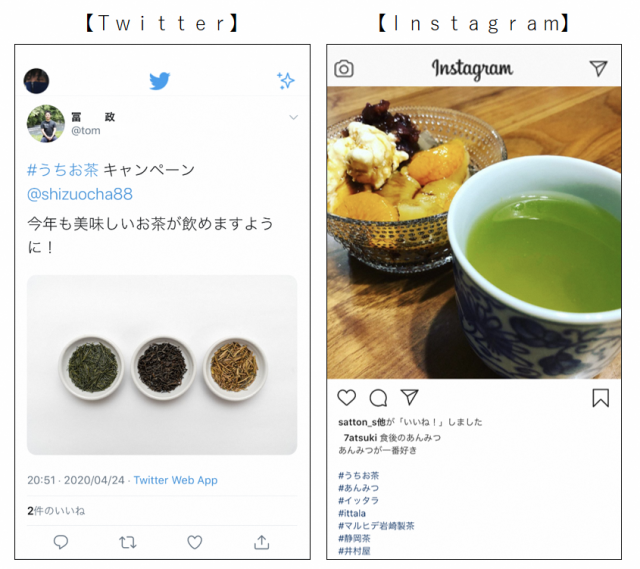Click the Twitter bird logo
Screen dimensions: 640x569
click(x=160, y=81)
